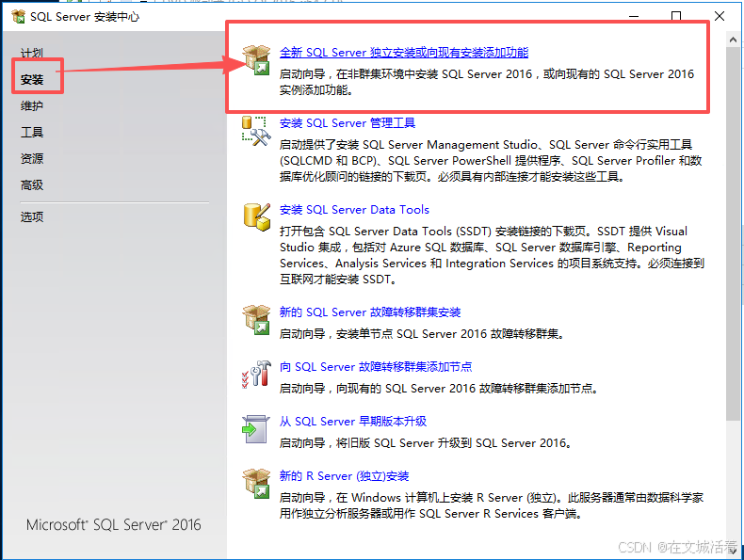Open 向 SQL Server 故障转移群集添加节点 link
This screenshot has width=744, height=560.
click(x=376, y=366)
